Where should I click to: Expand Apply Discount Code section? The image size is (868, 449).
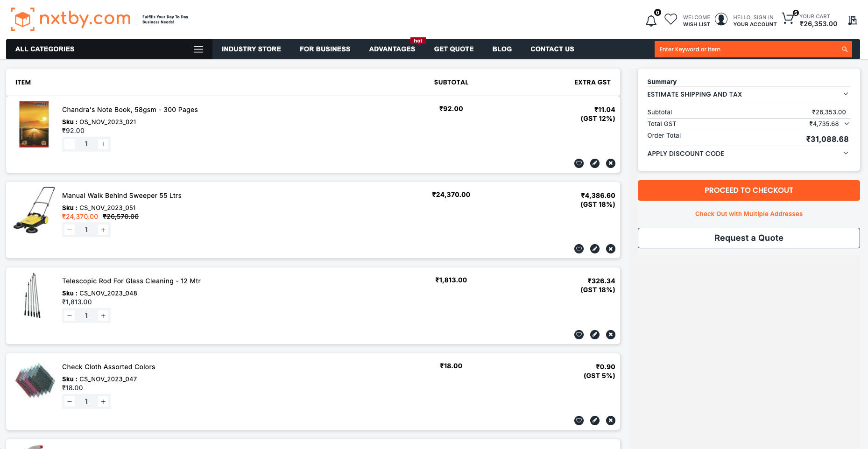click(x=748, y=154)
